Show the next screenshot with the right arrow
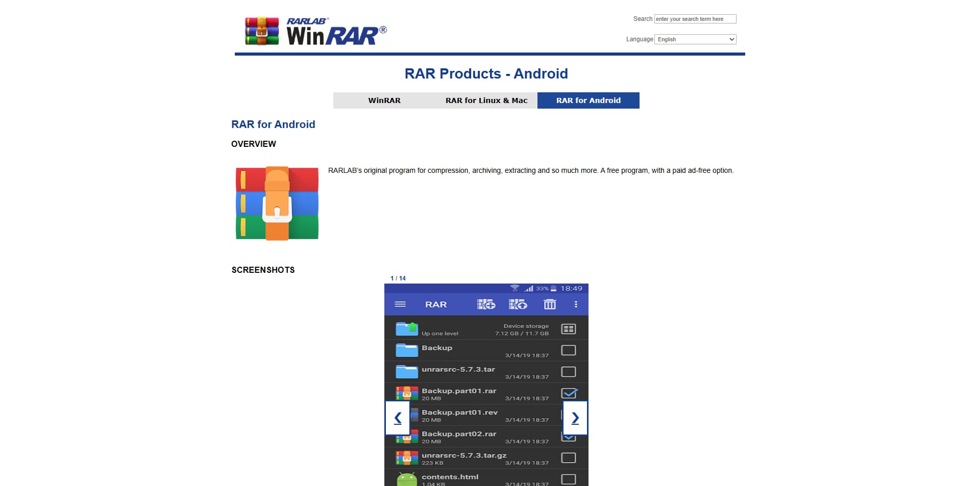This screenshot has width=980, height=486. coord(575,418)
